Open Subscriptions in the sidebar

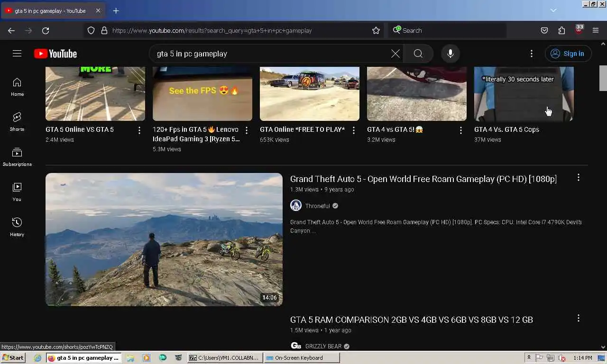click(x=17, y=157)
